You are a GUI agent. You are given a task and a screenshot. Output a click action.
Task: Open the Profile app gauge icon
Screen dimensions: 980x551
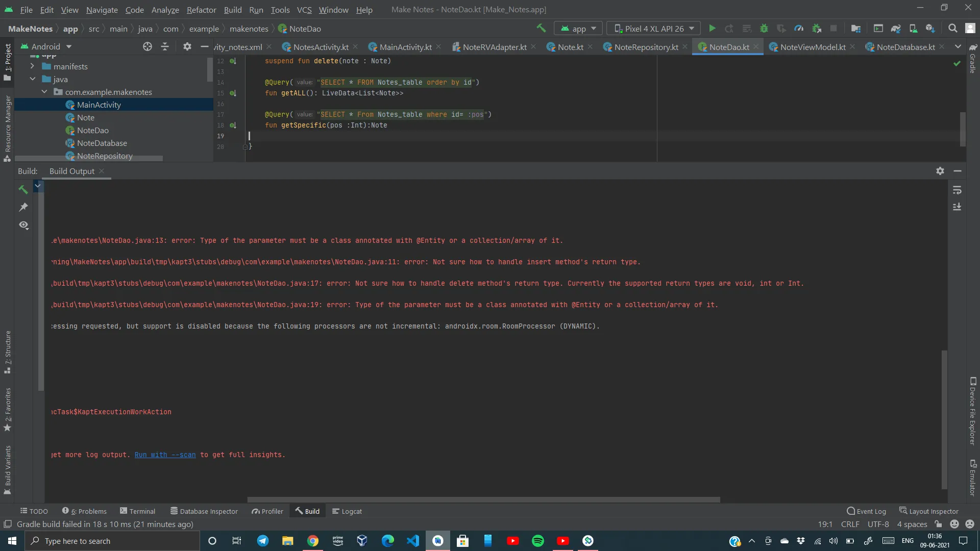click(799, 29)
